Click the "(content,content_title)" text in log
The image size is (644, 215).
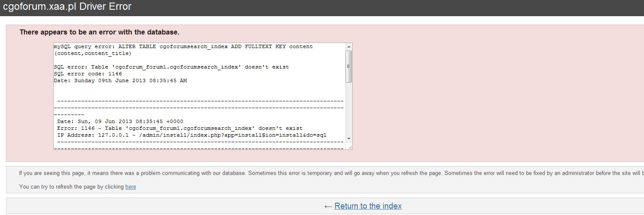[93, 53]
